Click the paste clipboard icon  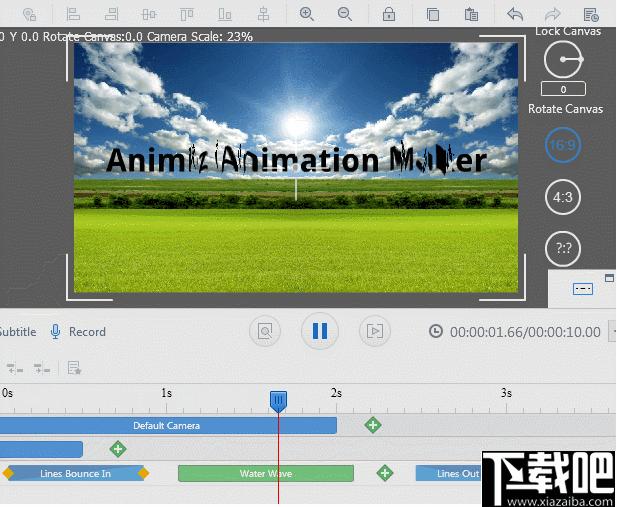[471, 15]
